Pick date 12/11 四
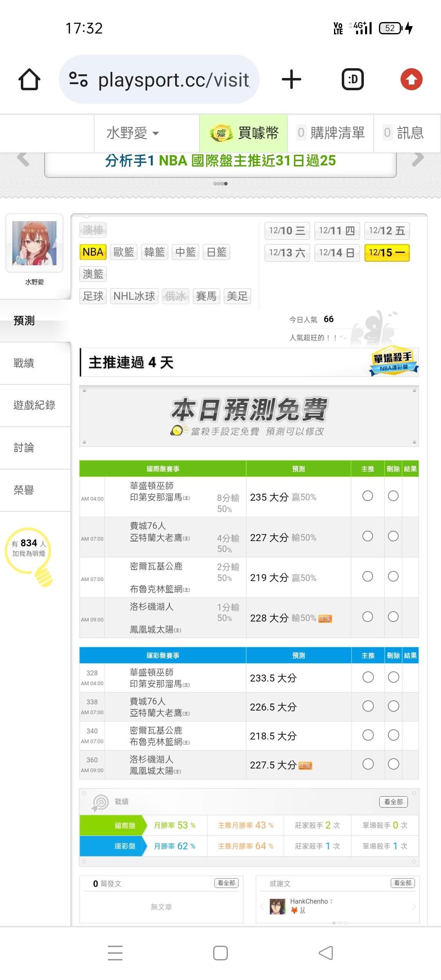 tap(337, 231)
